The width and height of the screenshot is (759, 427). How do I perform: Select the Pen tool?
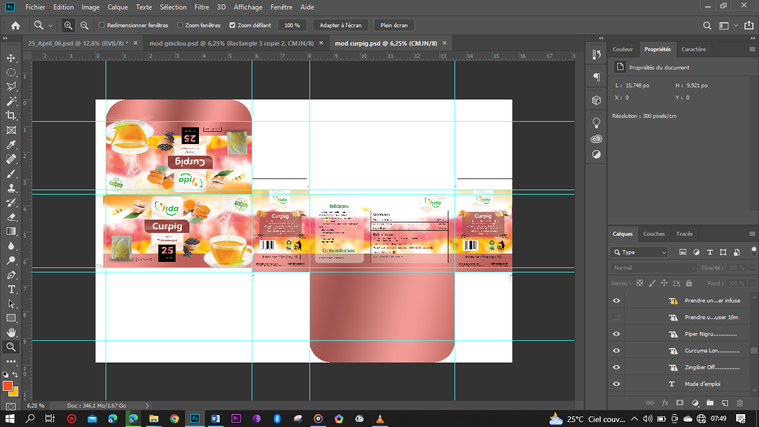click(11, 275)
